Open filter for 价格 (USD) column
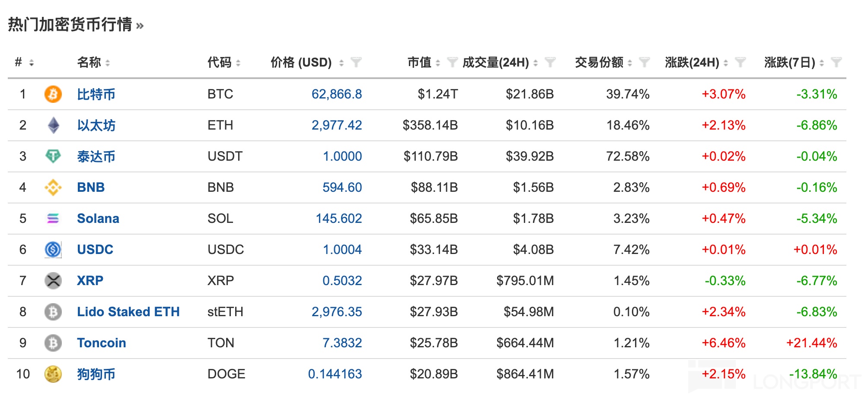The height and width of the screenshot is (400, 868). 356,63
